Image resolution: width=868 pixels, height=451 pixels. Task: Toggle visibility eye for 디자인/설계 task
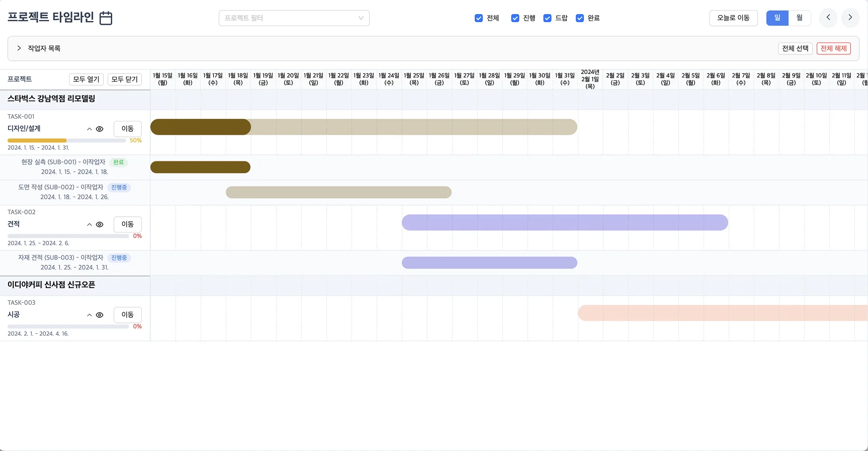[x=100, y=129]
